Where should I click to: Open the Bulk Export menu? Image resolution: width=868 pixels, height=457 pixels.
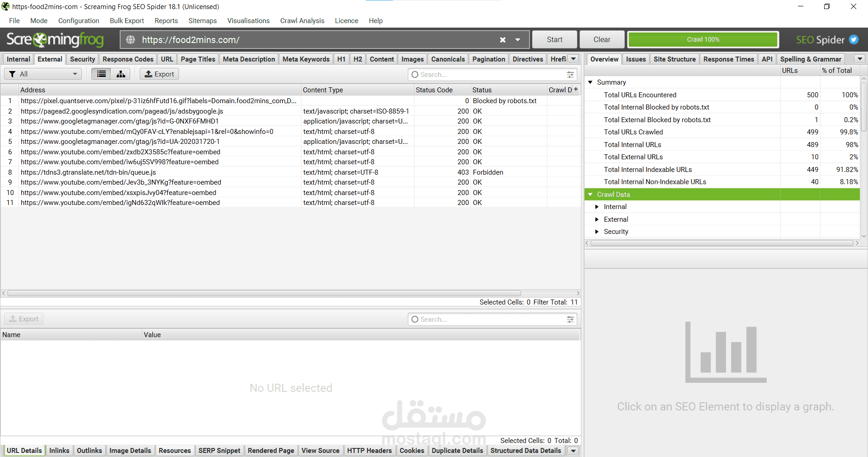point(127,21)
